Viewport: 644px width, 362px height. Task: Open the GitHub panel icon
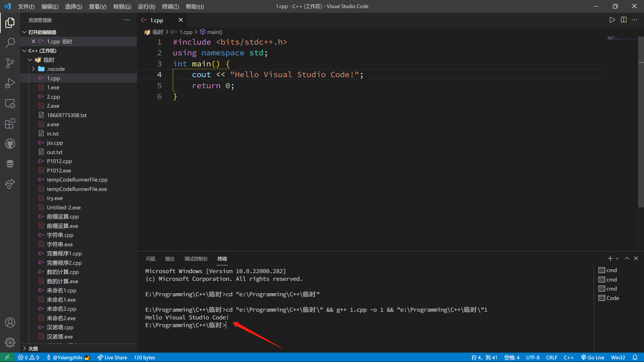pos(10,144)
